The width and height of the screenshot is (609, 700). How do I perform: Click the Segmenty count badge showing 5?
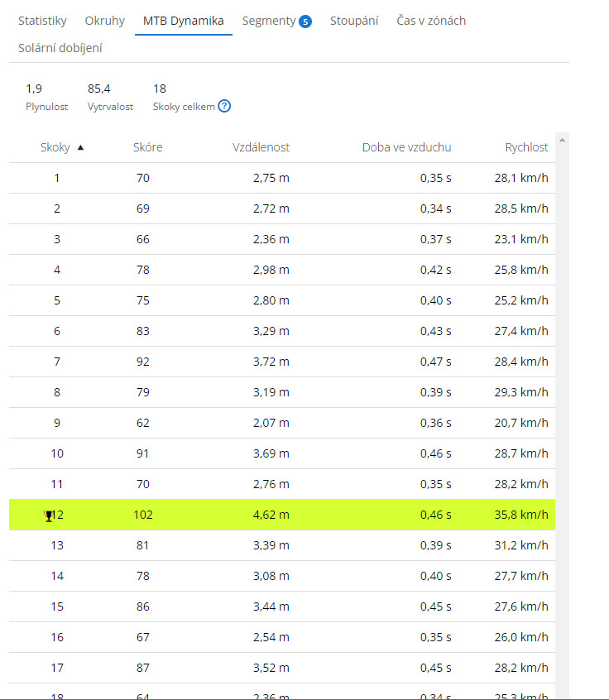coord(305,22)
